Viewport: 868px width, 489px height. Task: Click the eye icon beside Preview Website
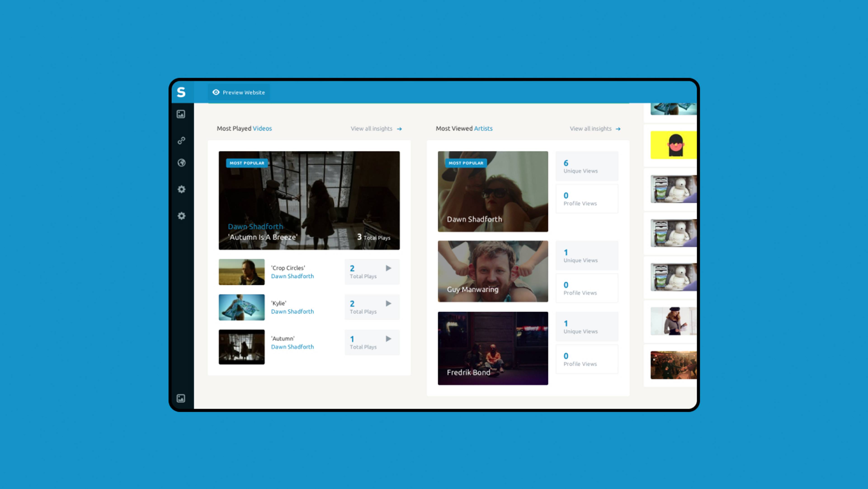[216, 92]
